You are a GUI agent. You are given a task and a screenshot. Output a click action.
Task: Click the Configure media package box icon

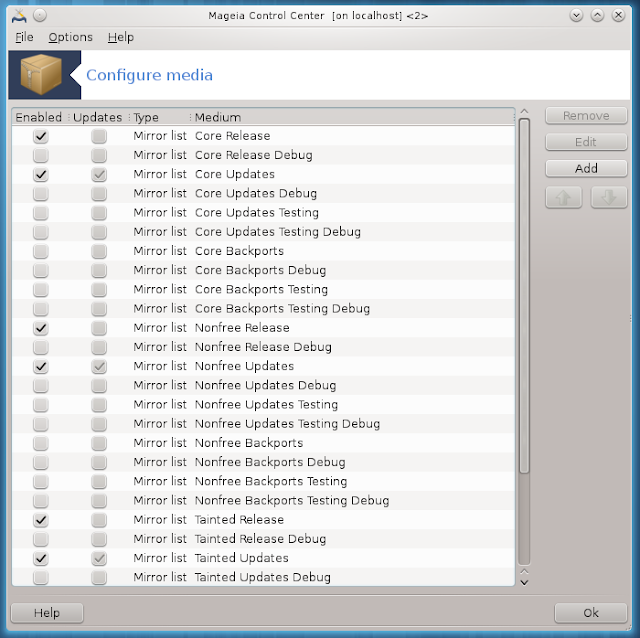(x=41, y=75)
